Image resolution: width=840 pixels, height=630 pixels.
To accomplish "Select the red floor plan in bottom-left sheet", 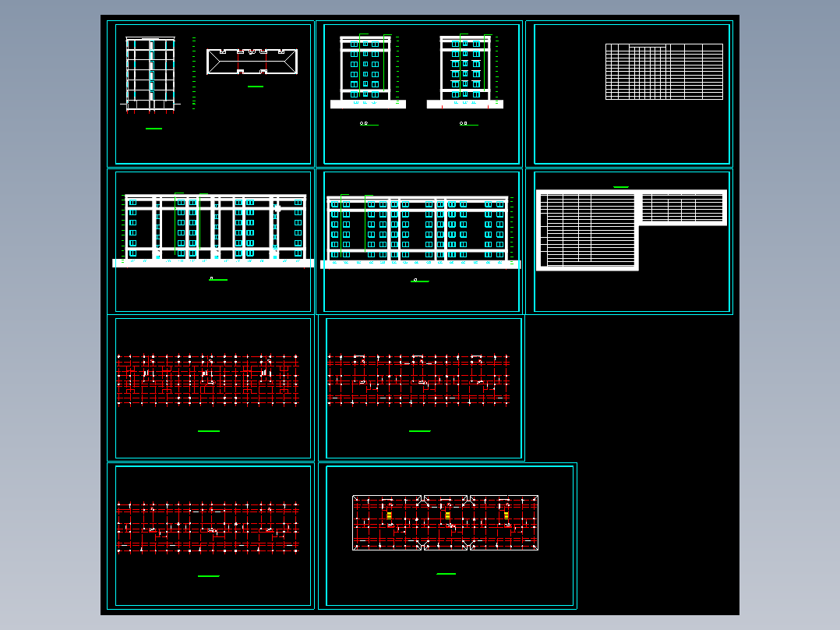I will pos(208,528).
